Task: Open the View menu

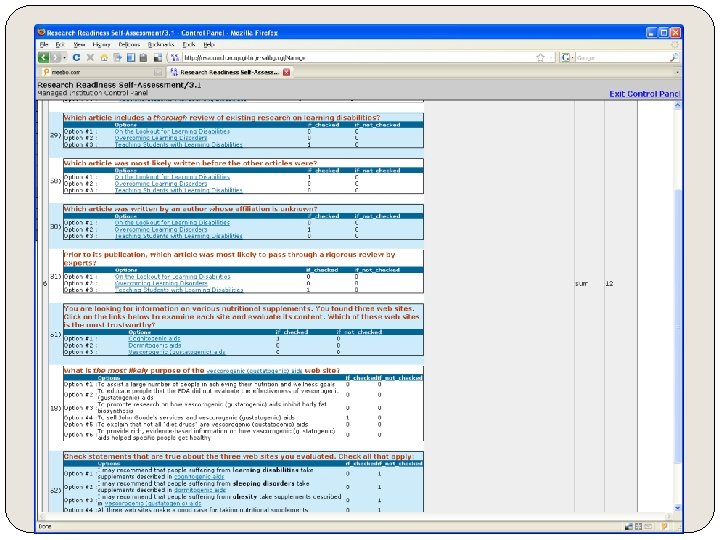Action: pos(79,45)
